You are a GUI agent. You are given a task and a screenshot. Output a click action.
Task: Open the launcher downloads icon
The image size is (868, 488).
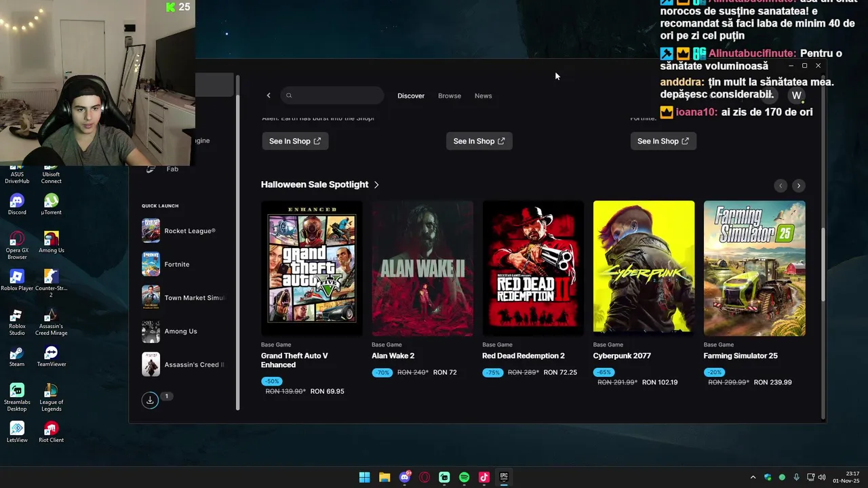tap(150, 401)
